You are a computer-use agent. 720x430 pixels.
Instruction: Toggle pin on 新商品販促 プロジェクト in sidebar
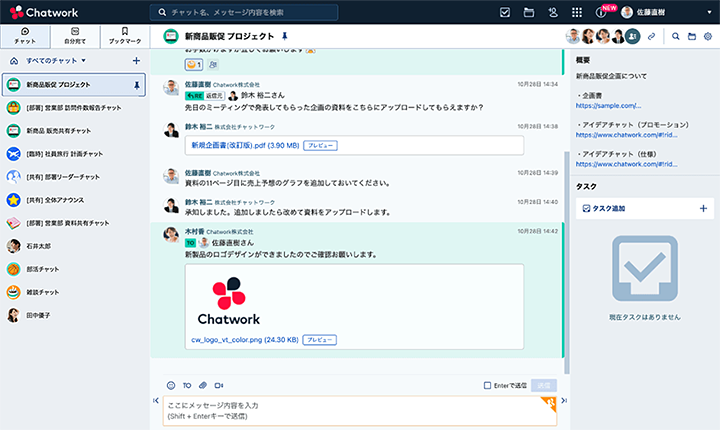pyautogui.click(x=137, y=85)
